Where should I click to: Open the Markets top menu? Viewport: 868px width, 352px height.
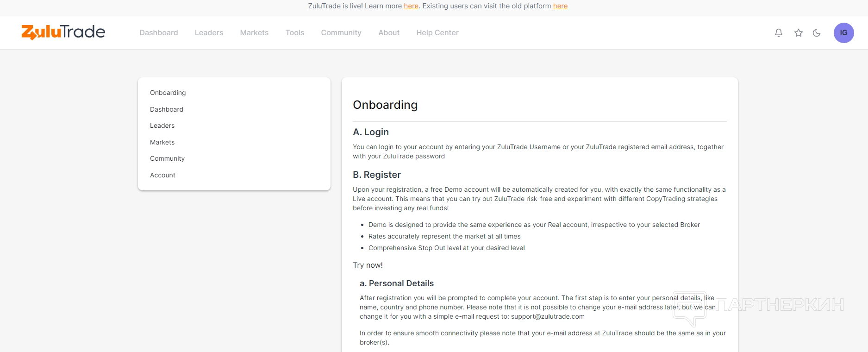tap(254, 33)
